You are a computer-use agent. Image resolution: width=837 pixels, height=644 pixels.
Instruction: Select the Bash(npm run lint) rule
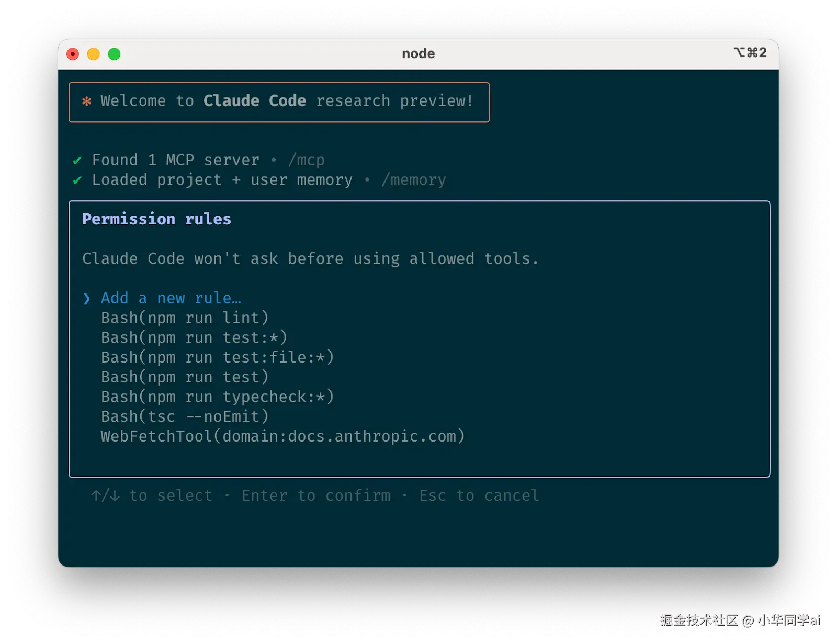click(185, 318)
